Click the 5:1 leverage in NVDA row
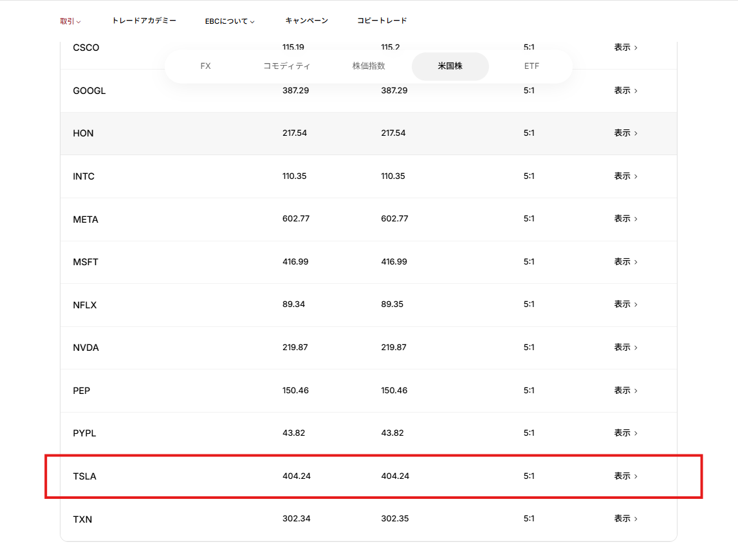This screenshot has height=560, width=738. tap(529, 347)
